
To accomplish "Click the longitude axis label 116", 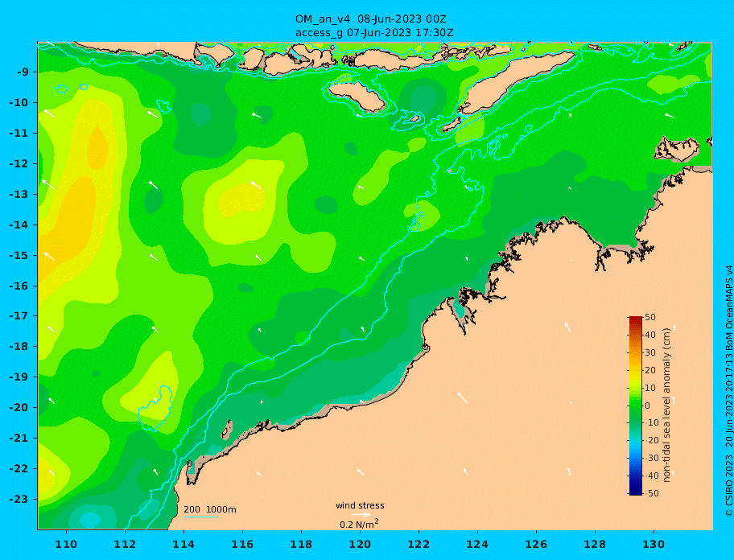I will [x=242, y=545].
